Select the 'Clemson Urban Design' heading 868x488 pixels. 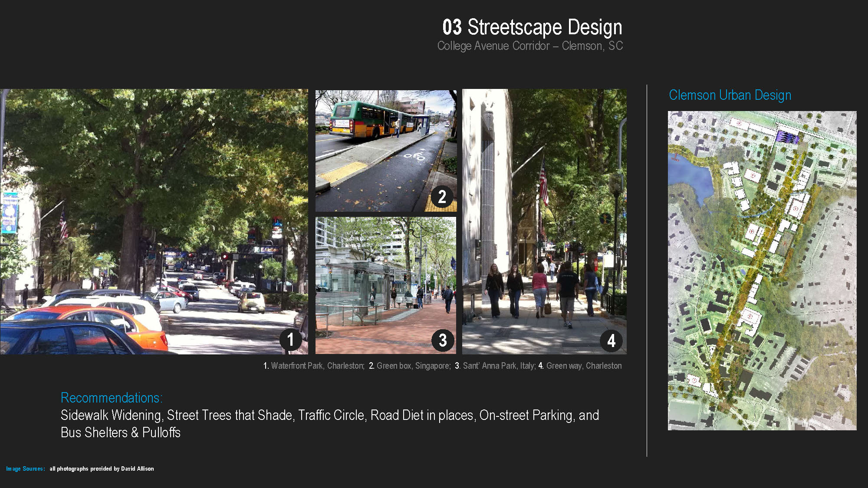730,95
